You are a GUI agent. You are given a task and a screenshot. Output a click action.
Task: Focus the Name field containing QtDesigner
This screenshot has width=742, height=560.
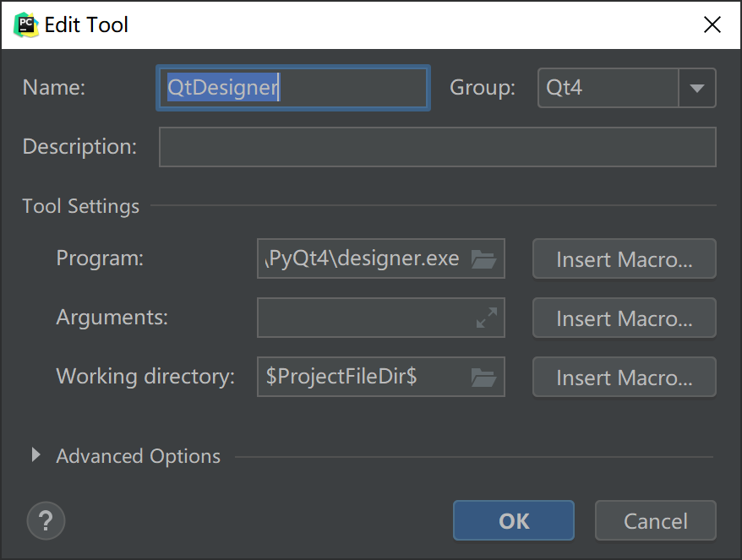[x=292, y=89]
